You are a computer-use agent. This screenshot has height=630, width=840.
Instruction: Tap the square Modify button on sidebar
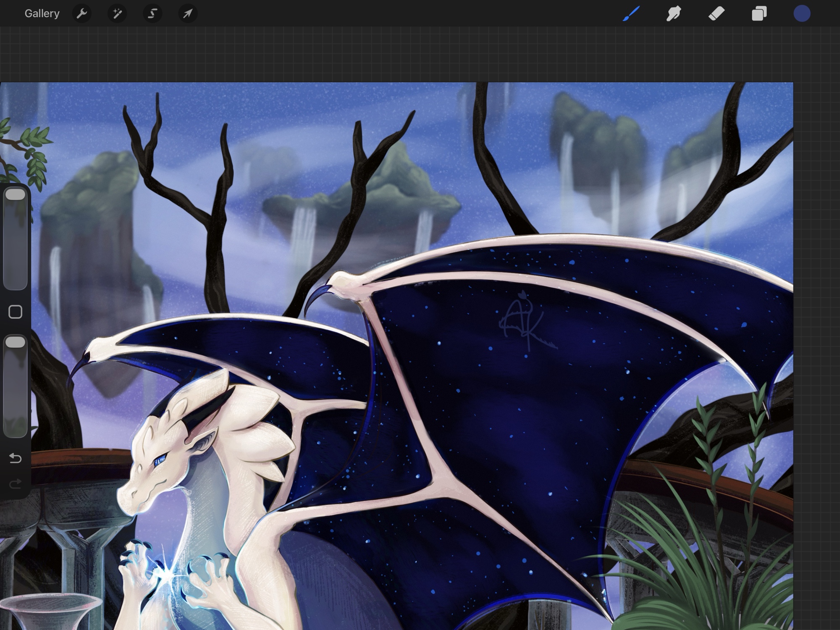click(16, 312)
